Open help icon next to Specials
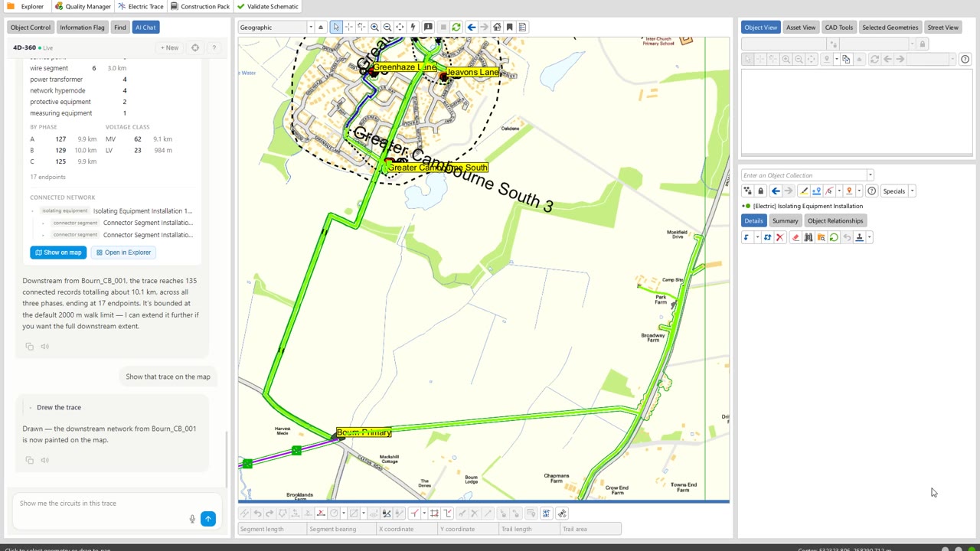 coord(871,191)
